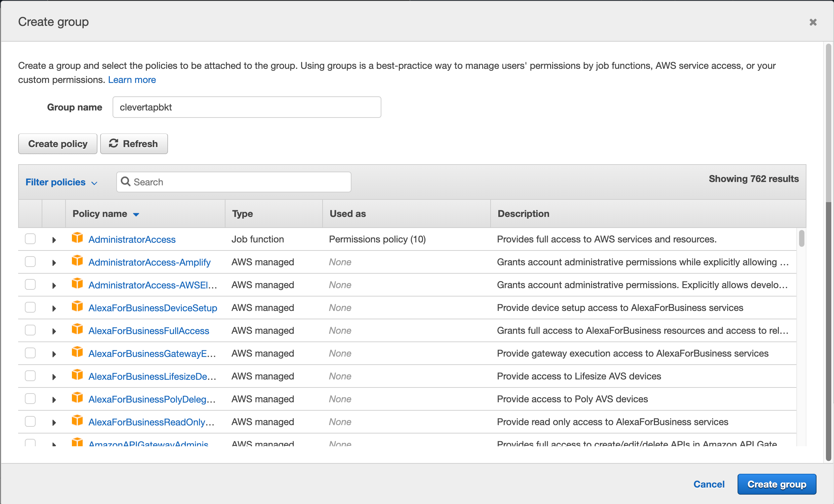Expand the AlexaForBusinessReadOnly... row
The image size is (834, 504).
pyautogui.click(x=54, y=423)
